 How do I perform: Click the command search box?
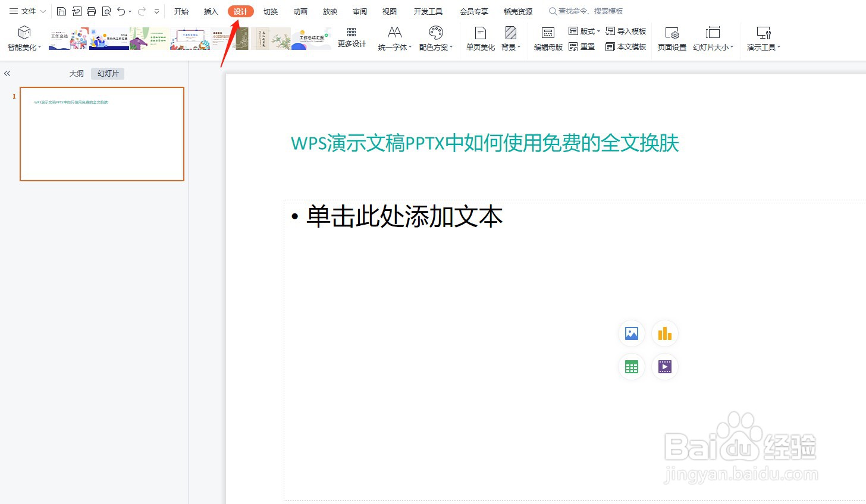pyautogui.click(x=586, y=11)
